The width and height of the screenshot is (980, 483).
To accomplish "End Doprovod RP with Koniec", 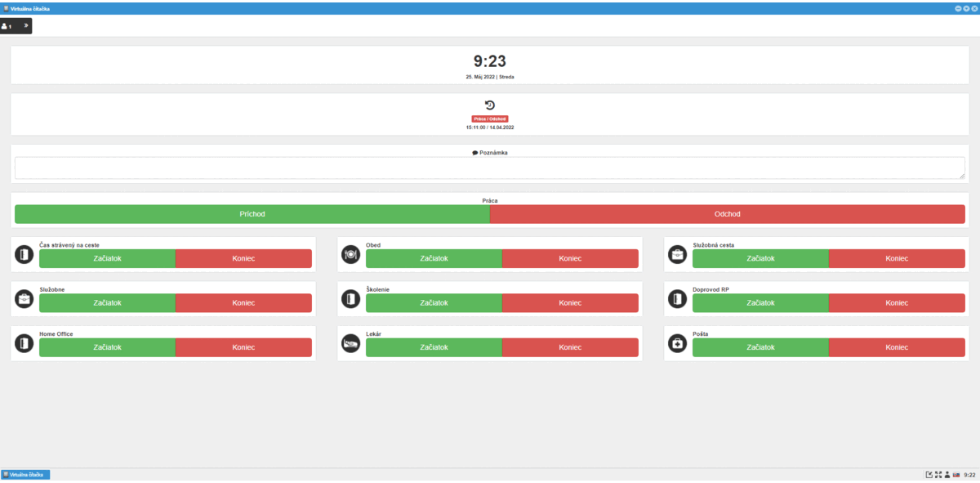I will (x=897, y=302).
